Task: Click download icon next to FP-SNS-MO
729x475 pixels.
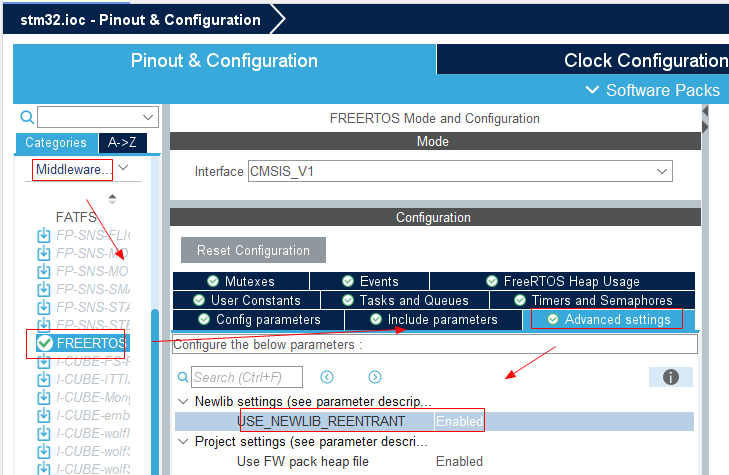Action: point(44,271)
